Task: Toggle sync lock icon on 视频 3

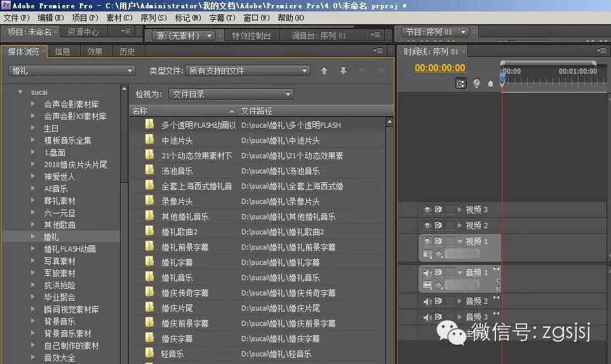Action: tap(438, 210)
